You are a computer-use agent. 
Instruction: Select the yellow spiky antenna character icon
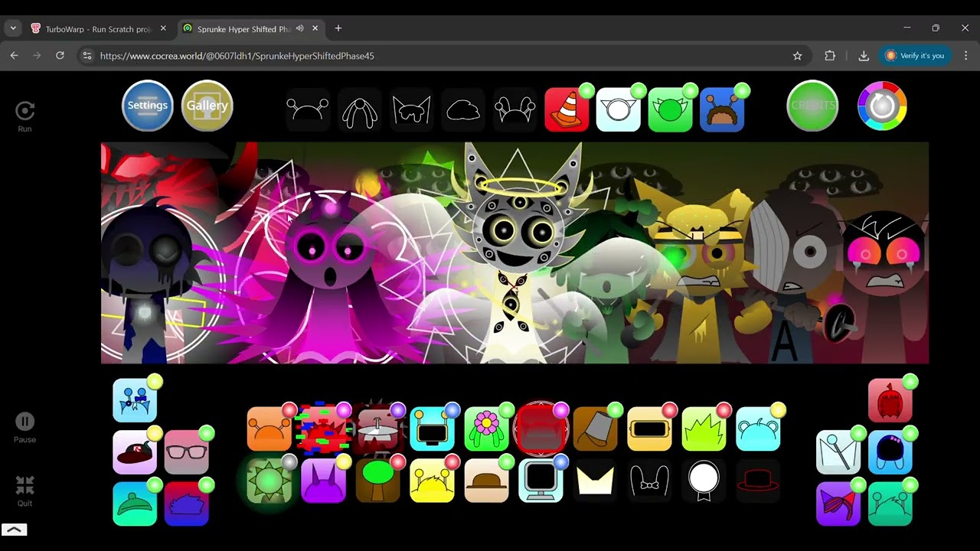[433, 481]
